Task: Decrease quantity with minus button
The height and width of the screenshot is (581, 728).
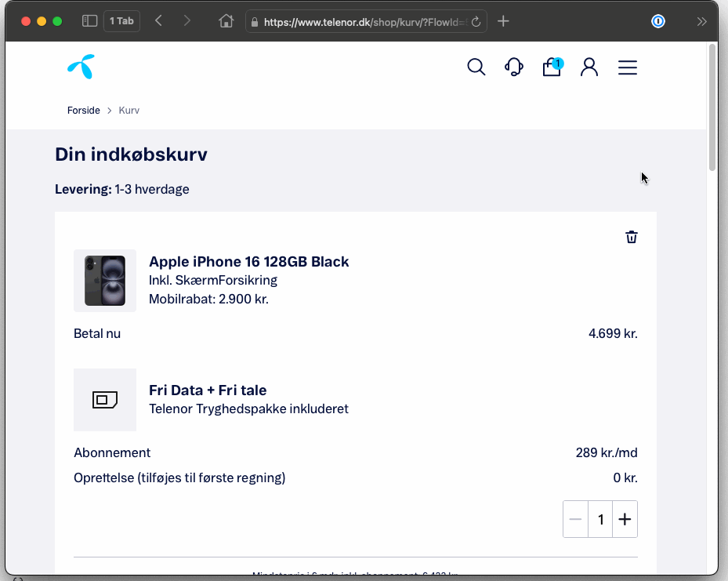Action: click(576, 519)
